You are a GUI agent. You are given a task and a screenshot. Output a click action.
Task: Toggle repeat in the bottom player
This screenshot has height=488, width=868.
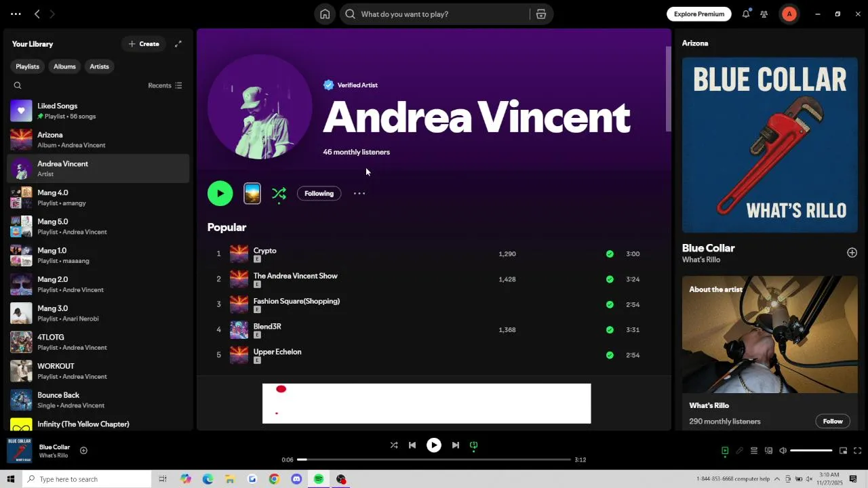click(474, 445)
